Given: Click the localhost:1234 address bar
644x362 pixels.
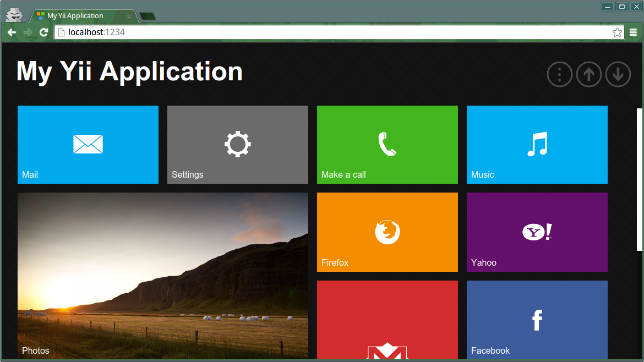Looking at the screenshot, I should pos(330,32).
